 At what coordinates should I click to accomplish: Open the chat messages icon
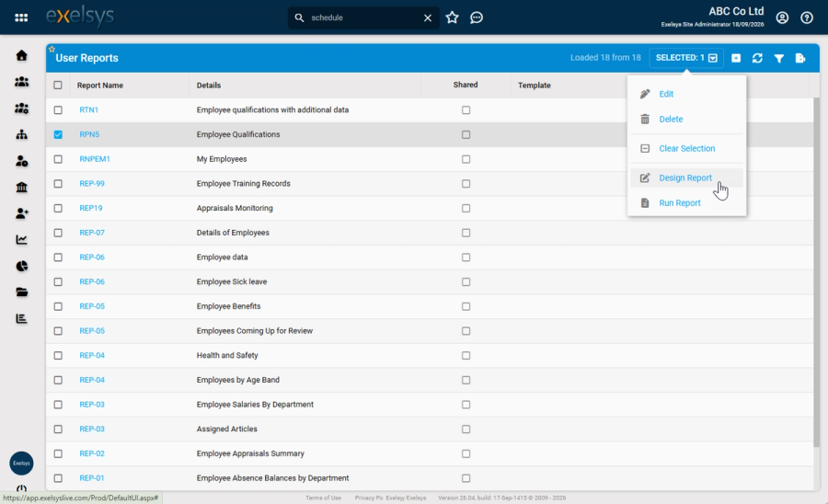(477, 17)
